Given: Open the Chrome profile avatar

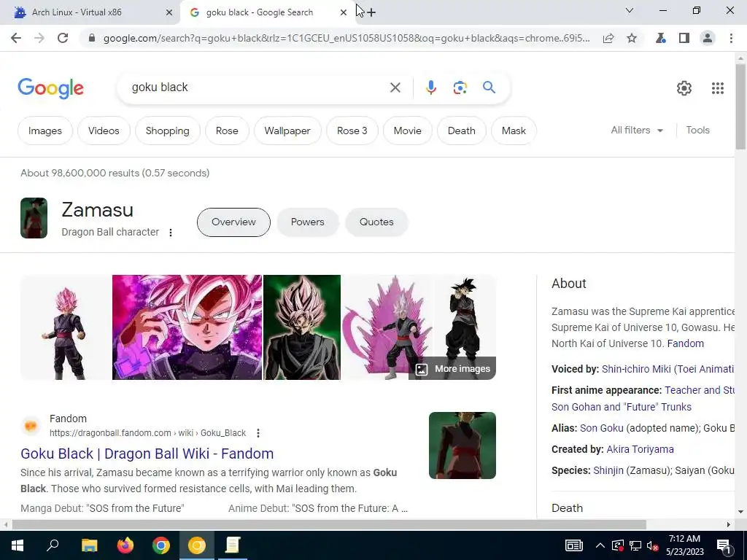Looking at the screenshot, I should pos(708,38).
